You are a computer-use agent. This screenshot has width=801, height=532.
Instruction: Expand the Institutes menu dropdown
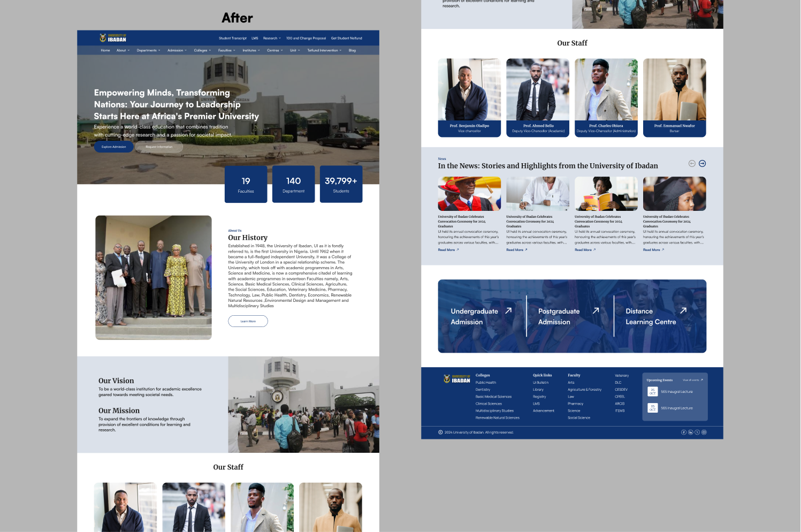pyautogui.click(x=251, y=50)
